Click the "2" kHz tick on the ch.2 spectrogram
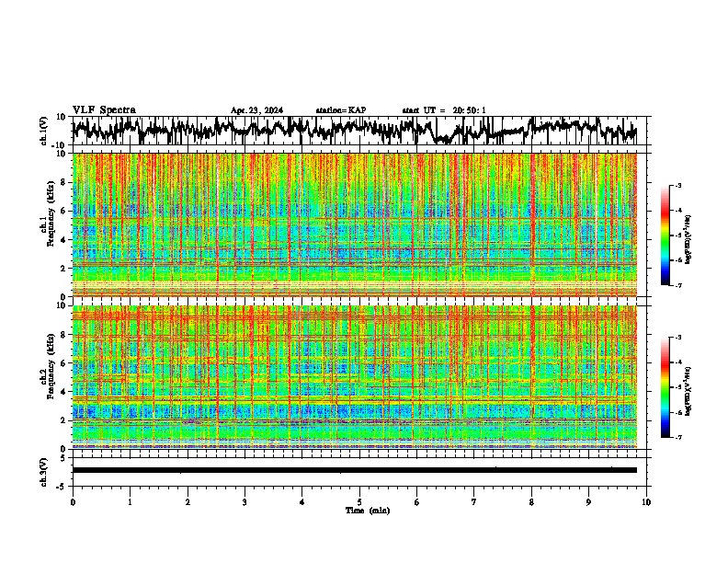 pos(64,420)
